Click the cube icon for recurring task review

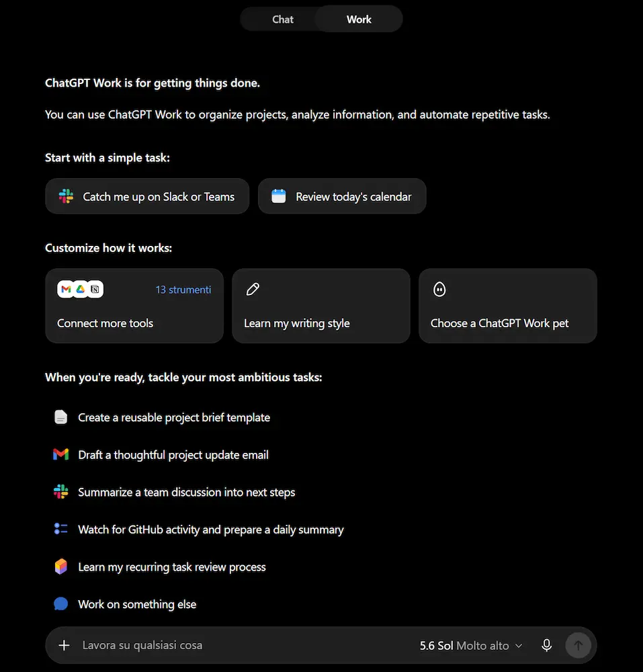61,566
